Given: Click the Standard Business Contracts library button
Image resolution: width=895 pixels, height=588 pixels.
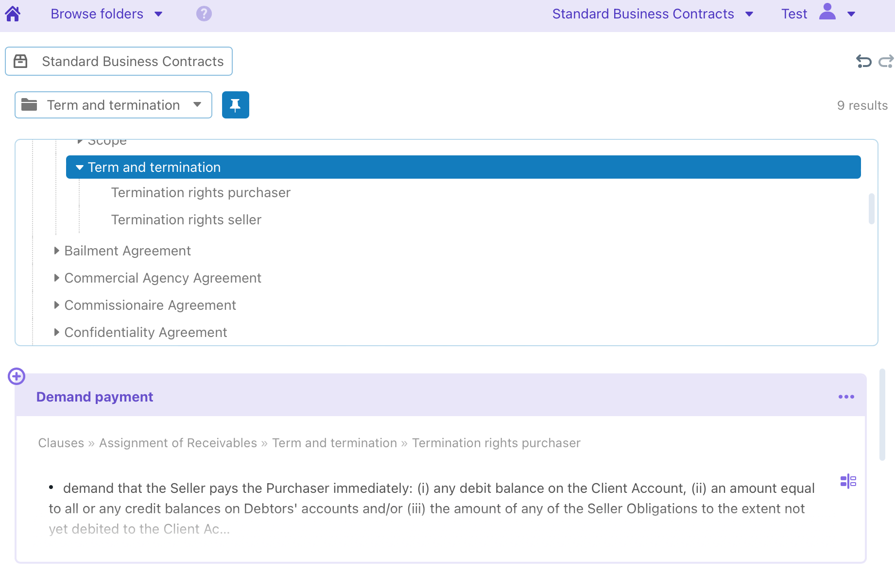Looking at the screenshot, I should coord(119,61).
